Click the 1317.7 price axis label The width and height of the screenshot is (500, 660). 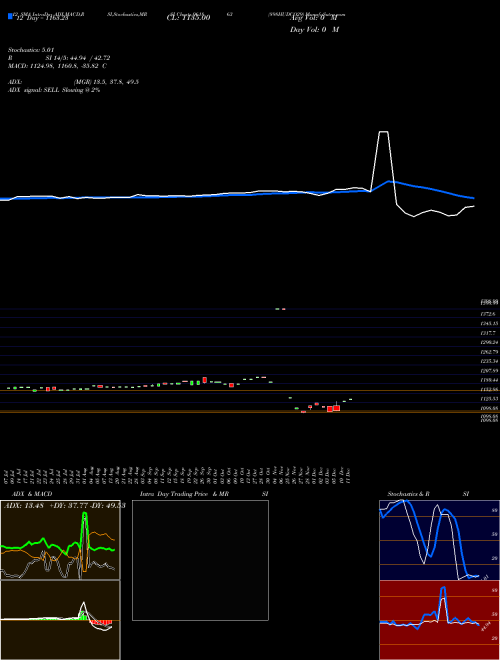488,333
